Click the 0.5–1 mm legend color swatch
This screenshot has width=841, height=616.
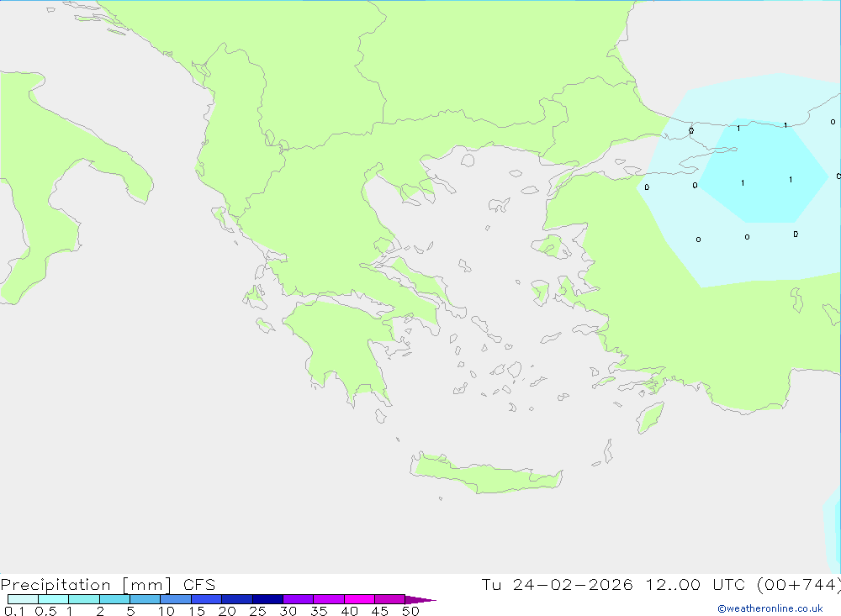click(x=54, y=599)
